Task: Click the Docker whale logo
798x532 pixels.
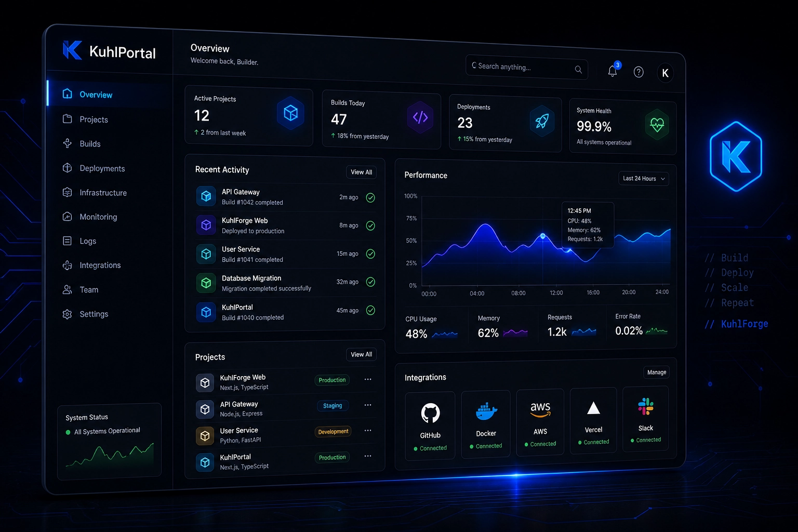Action: (x=486, y=412)
